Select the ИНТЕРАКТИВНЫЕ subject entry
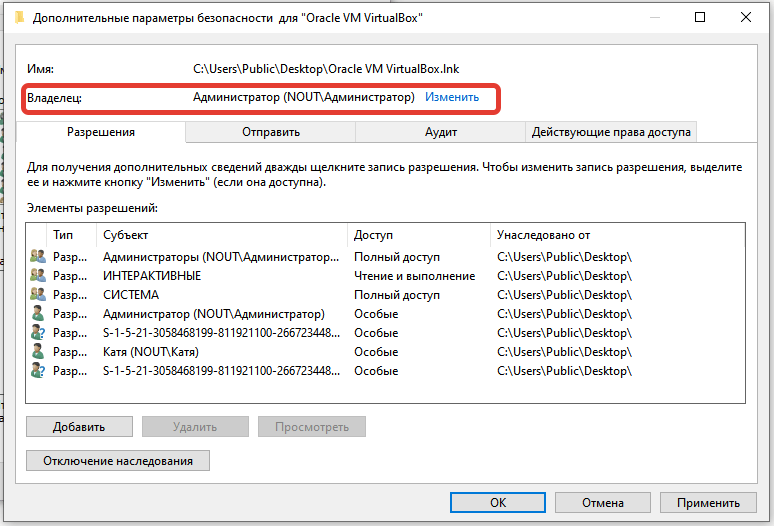This screenshot has width=774, height=526. coord(152,275)
